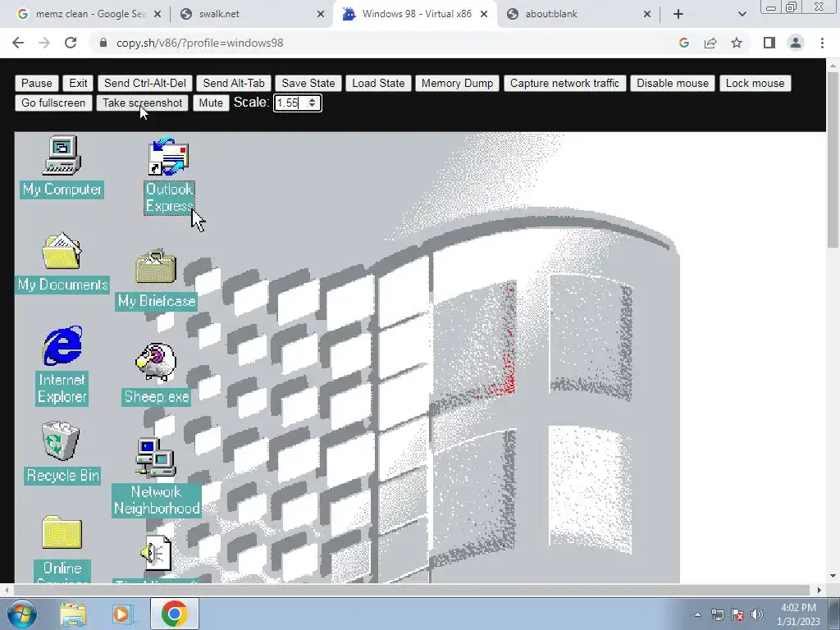
Task: Toggle the Disable mouse button
Action: point(673,83)
